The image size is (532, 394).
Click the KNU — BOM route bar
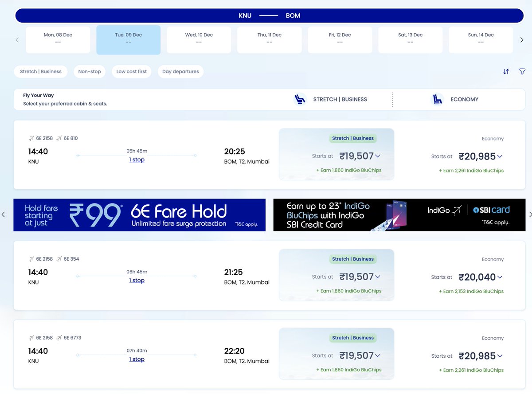270,16
